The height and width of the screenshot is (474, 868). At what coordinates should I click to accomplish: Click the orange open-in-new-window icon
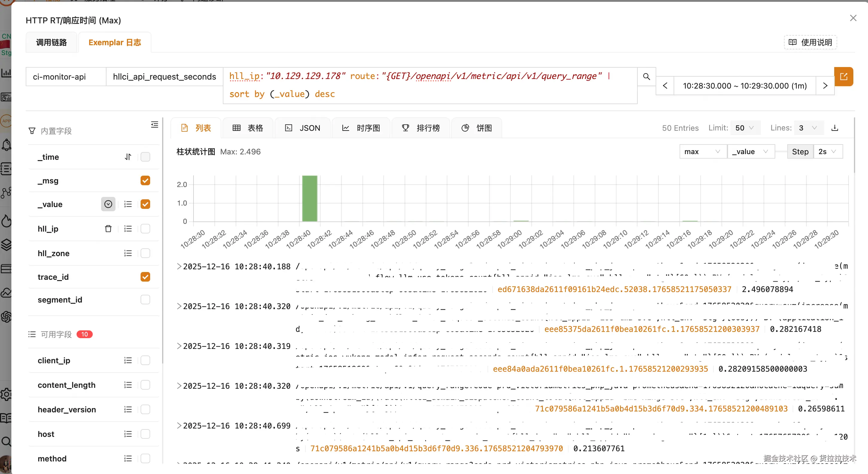843,77
